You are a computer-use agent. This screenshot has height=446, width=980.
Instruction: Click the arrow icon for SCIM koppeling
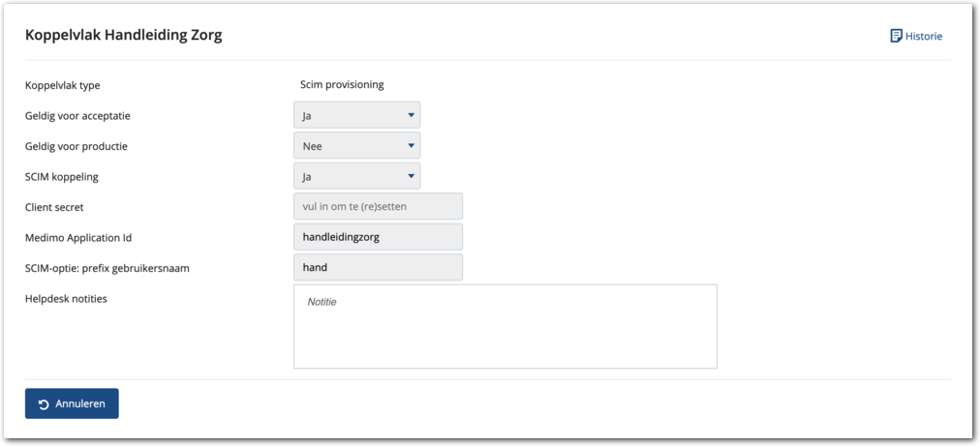click(412, 176)
